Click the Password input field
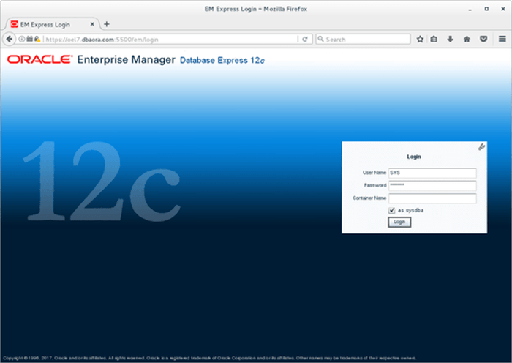Image resolution: width=512 pixels, height=363 pixels. pos(432,186)
